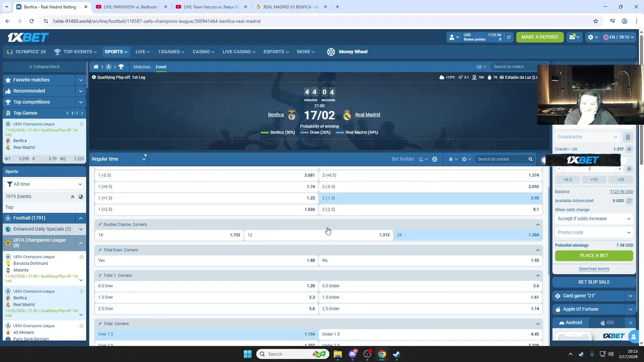Open stake settings gear beside amount field
Screen dimensions: 644x362
click(629, 169)
